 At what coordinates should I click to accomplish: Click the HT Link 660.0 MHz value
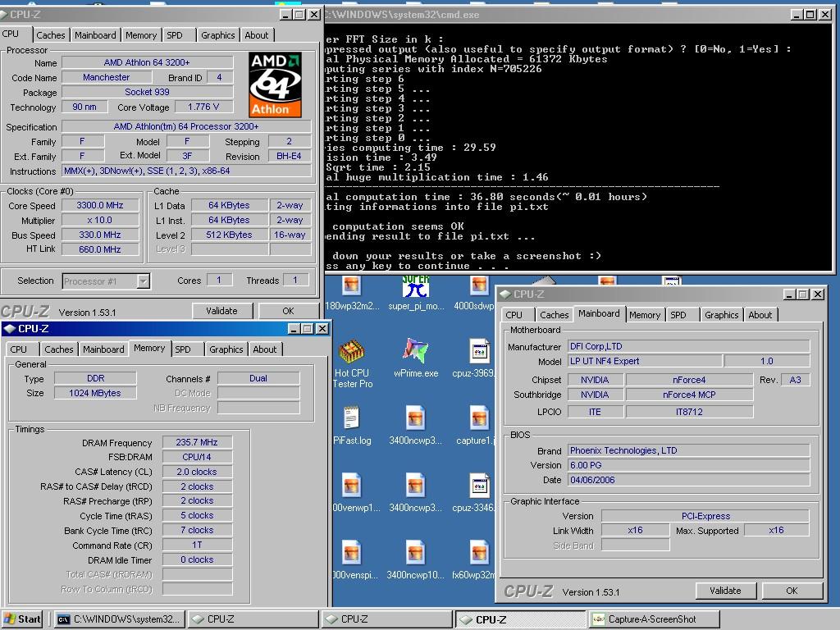(100, 249)
